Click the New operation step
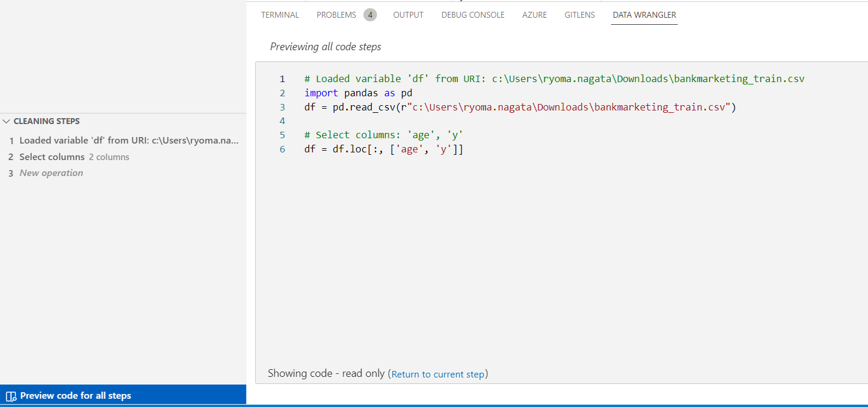Viewport: 868px width, 407px height. (51, 172)
